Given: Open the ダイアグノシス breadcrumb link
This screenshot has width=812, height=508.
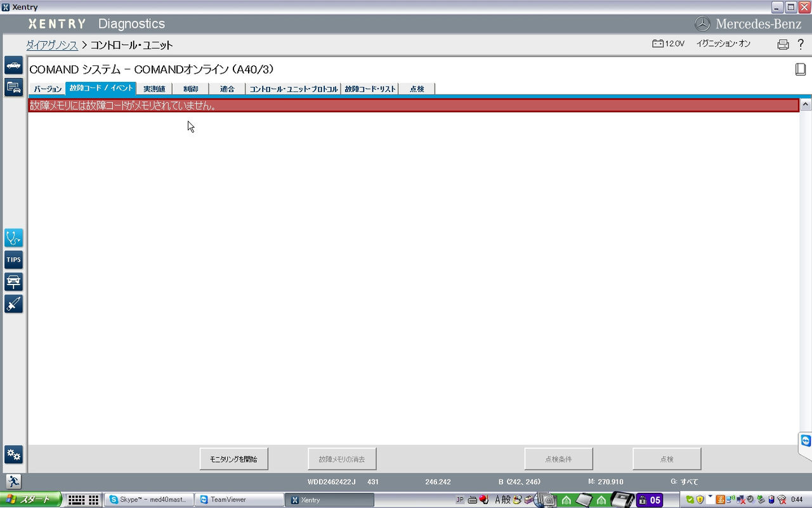Looking at the screenshot, I should [x=51, y=45].
